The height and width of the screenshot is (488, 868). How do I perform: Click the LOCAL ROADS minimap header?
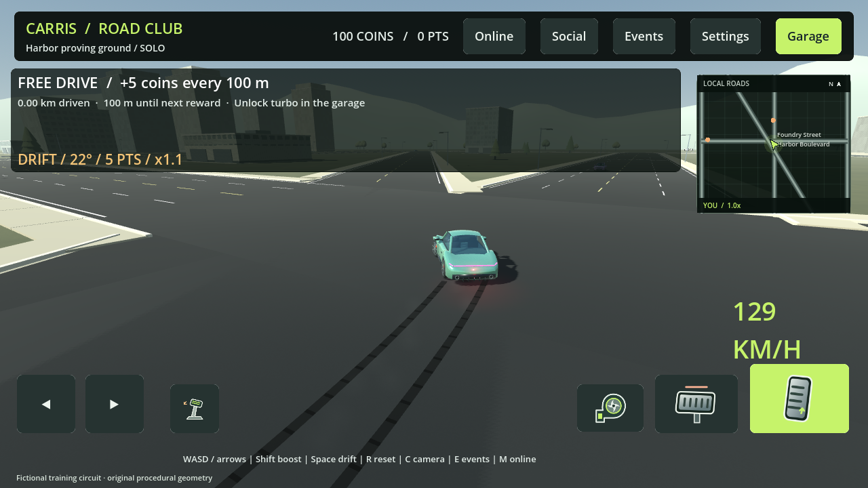[726, 84]
